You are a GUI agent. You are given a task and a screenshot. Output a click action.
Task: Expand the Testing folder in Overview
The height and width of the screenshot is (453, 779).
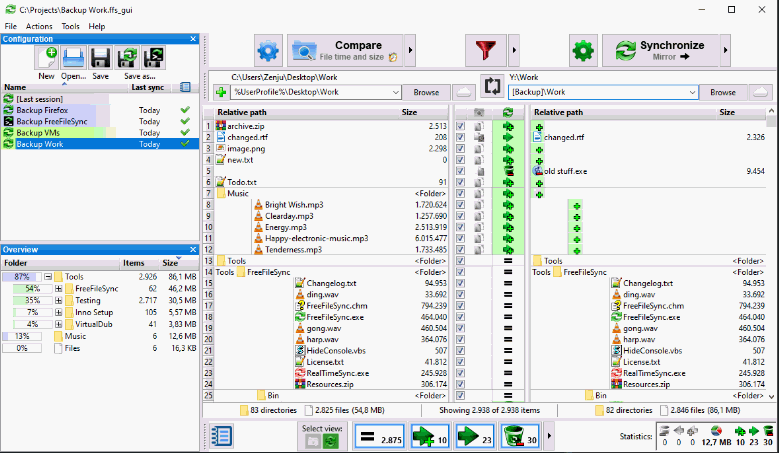(59, 301)
